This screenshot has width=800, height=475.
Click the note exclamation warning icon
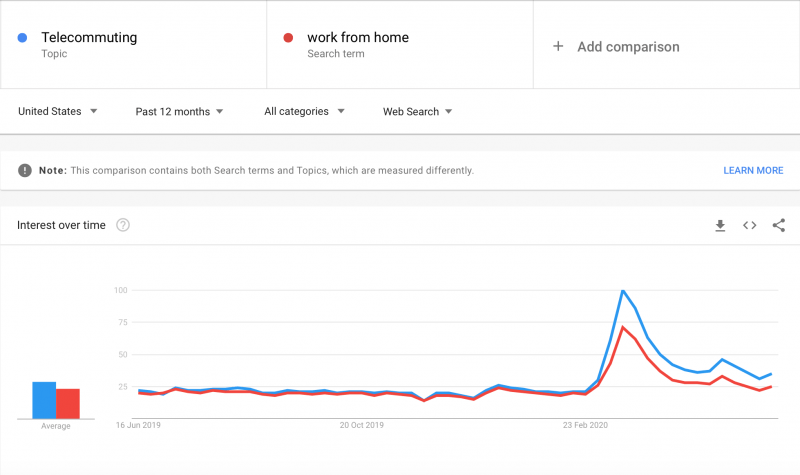coord(24,170)
